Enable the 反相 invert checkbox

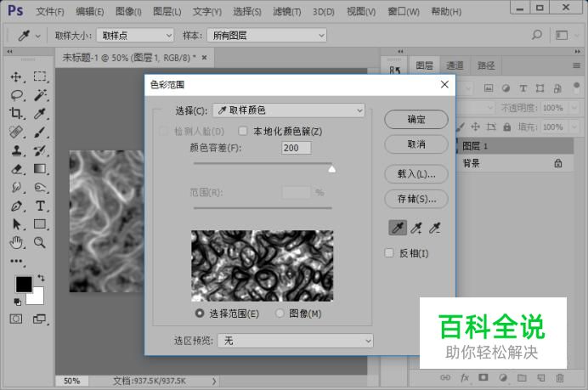point(389,252)
